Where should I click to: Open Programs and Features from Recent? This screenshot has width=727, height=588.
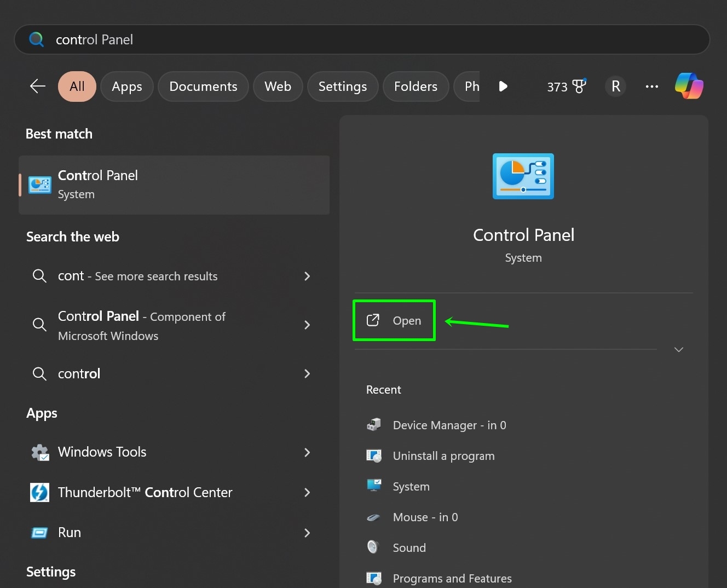(452, 578)
